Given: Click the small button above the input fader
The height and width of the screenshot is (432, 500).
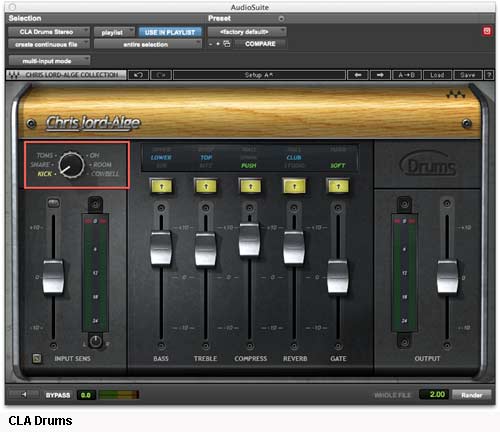Looking at the screenshot, I should click(54, 203).
